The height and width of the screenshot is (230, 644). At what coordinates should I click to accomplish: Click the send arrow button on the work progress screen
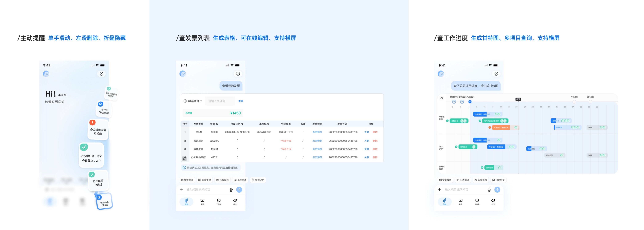pyautogui.click(x=497, y=190)
